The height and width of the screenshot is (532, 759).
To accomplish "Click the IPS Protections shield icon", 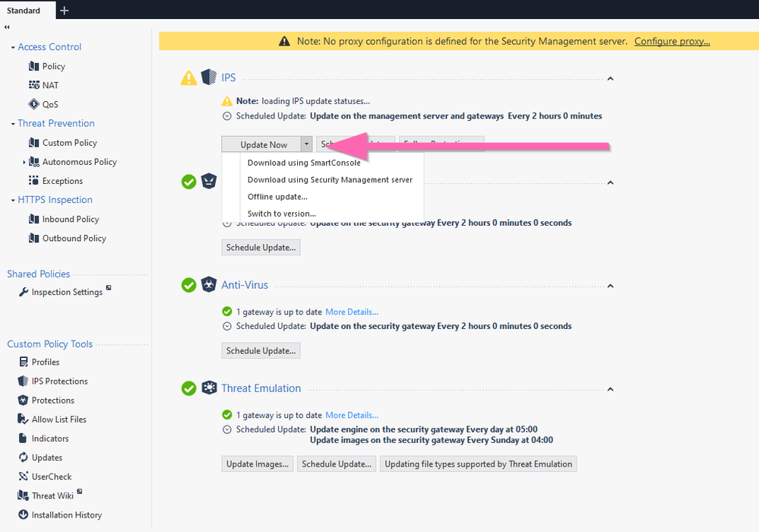I will (x=24, y=381).
